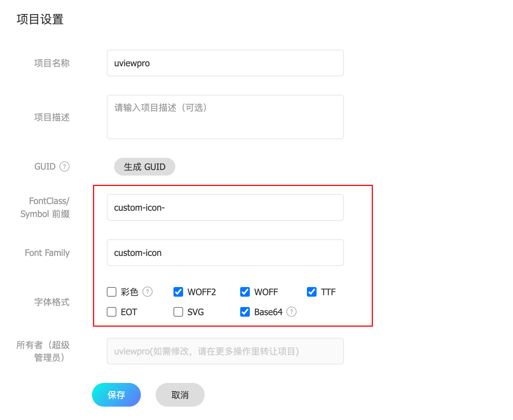Image resolution: width=513 pixels, height=420 pixels.
Task: Enable the SVG format checkbox
Action: point(178,312)
